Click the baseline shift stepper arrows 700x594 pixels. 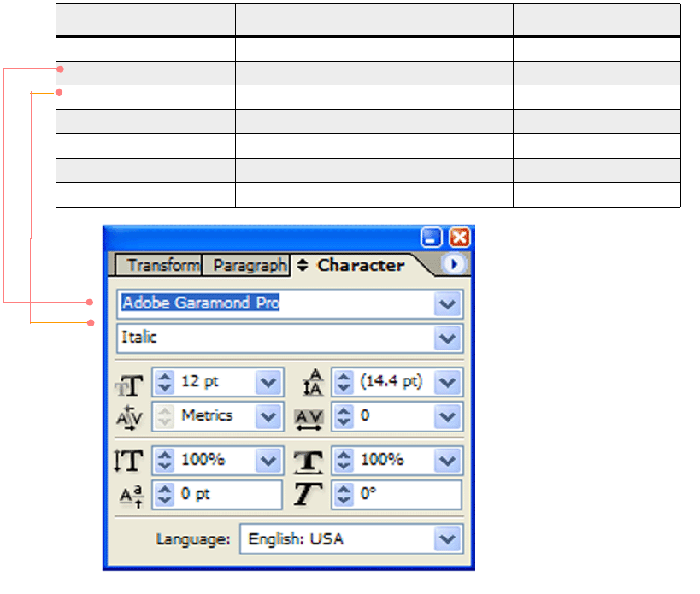point(165,495)
